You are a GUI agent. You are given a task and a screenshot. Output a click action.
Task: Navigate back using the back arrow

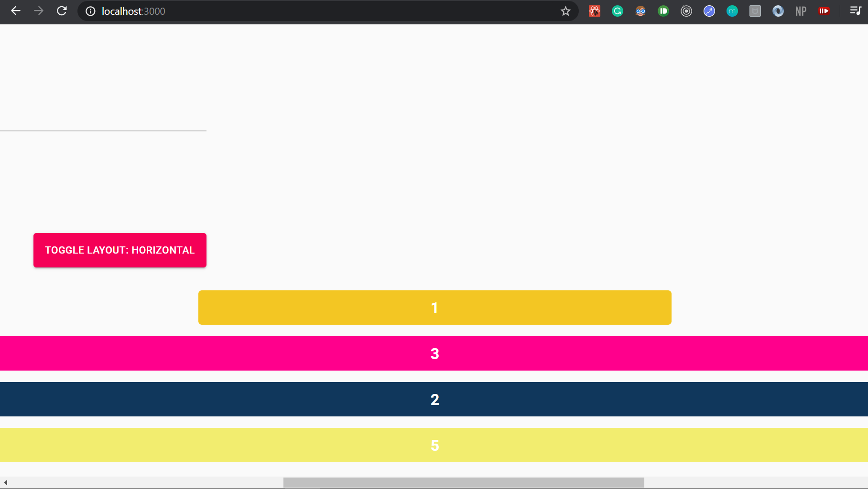(16, 11)
